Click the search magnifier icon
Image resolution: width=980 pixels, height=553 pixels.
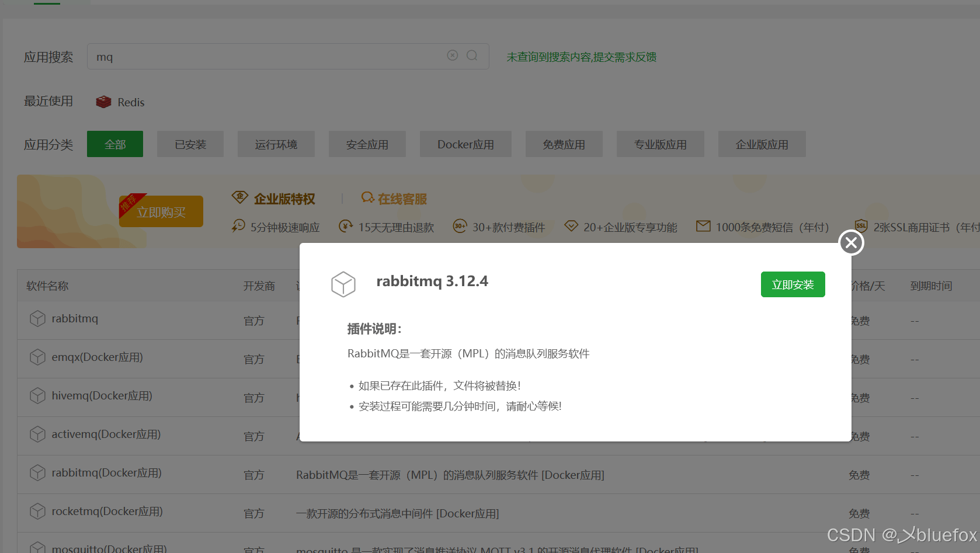coord(472,55)
